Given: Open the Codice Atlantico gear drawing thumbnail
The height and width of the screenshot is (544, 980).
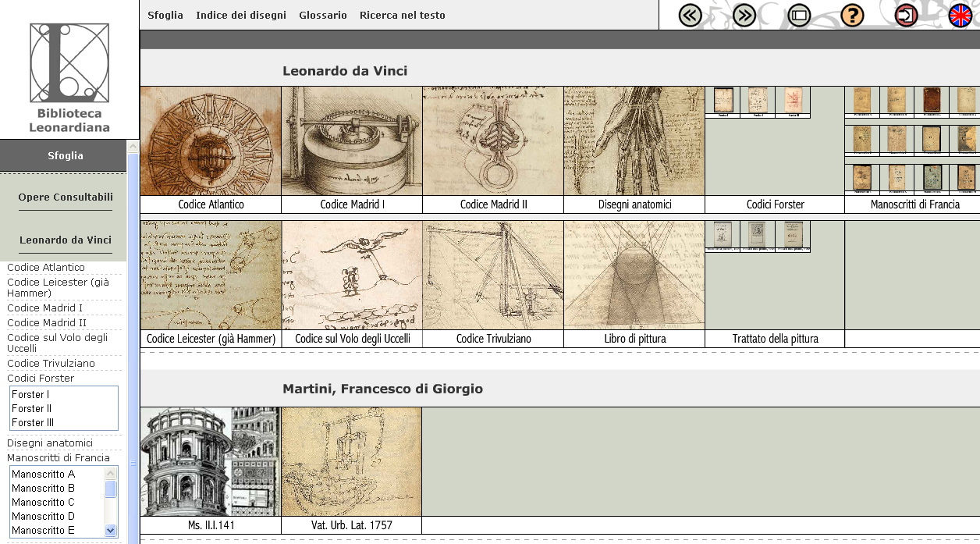Looking at the screenshot, I should pos(211,140).
